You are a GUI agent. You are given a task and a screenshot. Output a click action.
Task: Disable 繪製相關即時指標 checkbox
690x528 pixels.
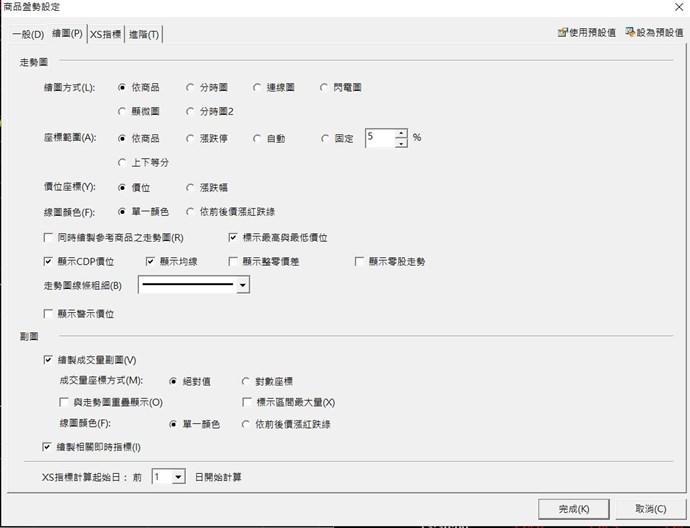49,446
